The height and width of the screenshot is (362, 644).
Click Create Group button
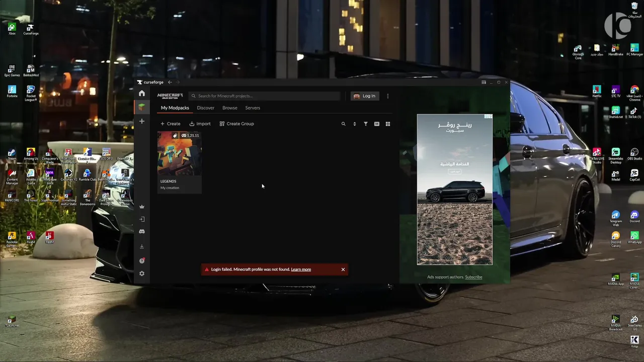237,124
